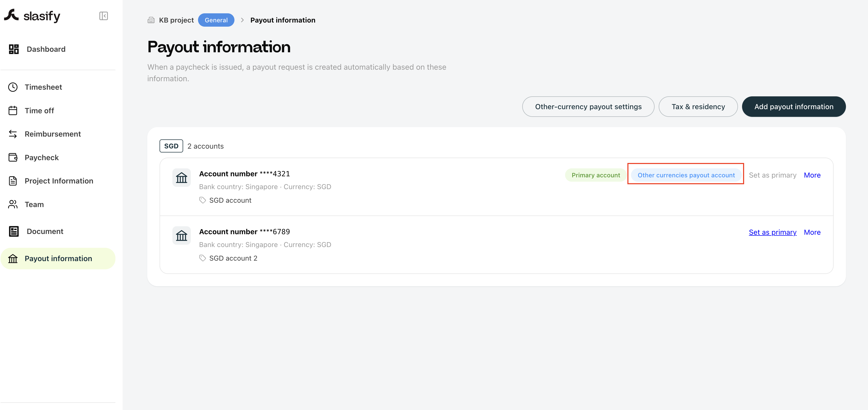
Task: Set account ****6789 as primary
Action: [x=772, y=232]
